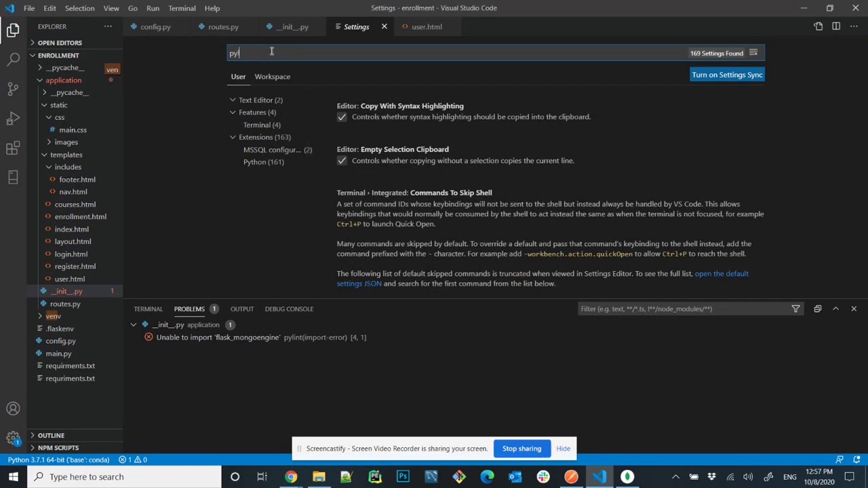Click Stop sharing button

tap(521, 449)
